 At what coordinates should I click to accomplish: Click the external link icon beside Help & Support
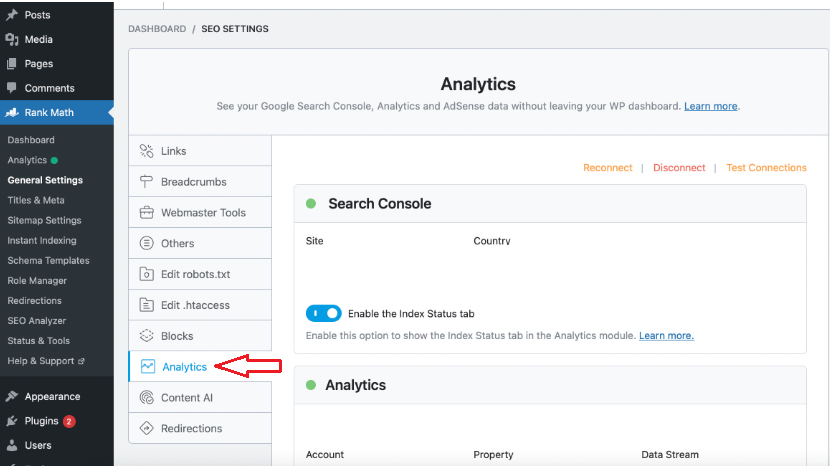pyautogui.click(x=81, y=361)
